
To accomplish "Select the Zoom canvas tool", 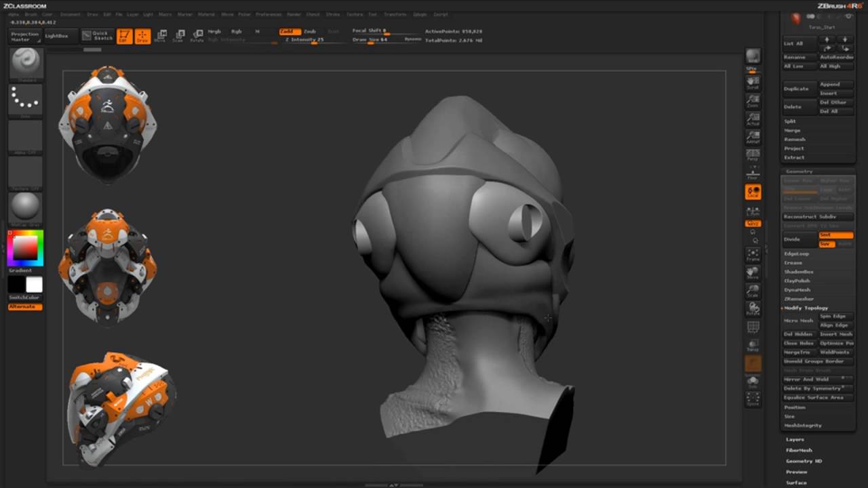I will [753, 101].
